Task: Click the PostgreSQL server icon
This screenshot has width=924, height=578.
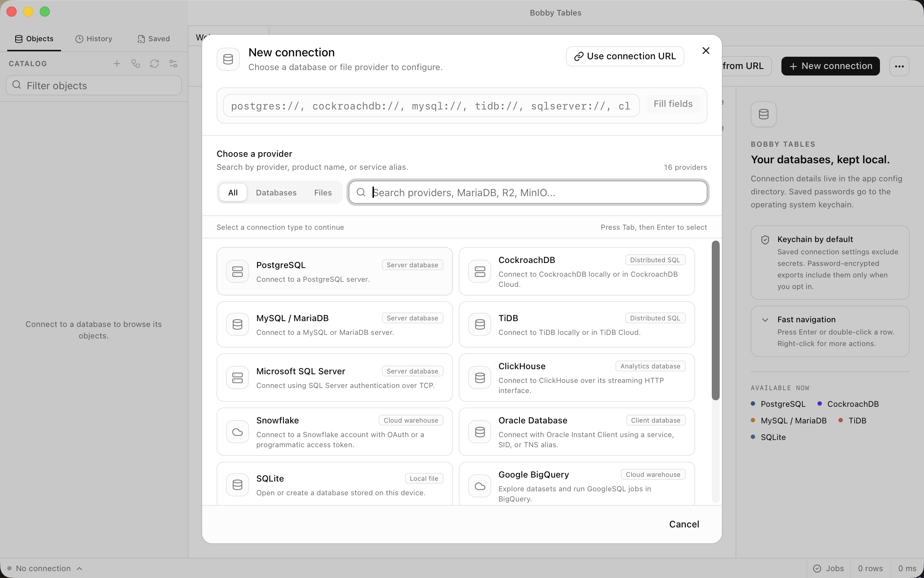Action: pos(237,271)
